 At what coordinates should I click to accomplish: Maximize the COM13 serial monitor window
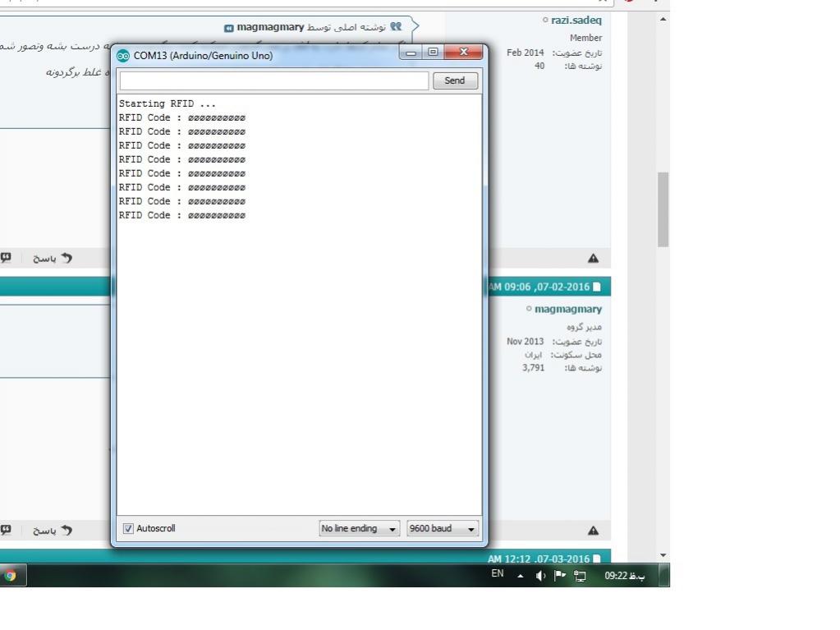[x=432, y=53]
